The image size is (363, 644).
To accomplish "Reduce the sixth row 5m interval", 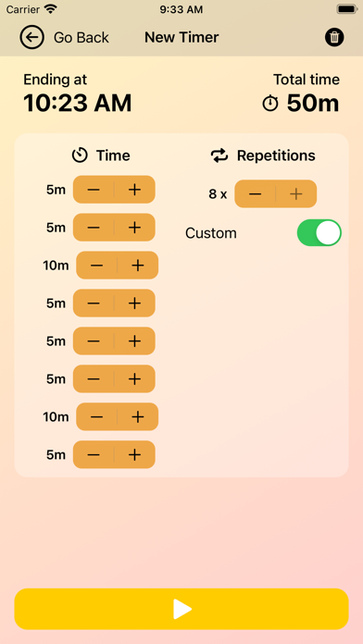I will (94, 378).
